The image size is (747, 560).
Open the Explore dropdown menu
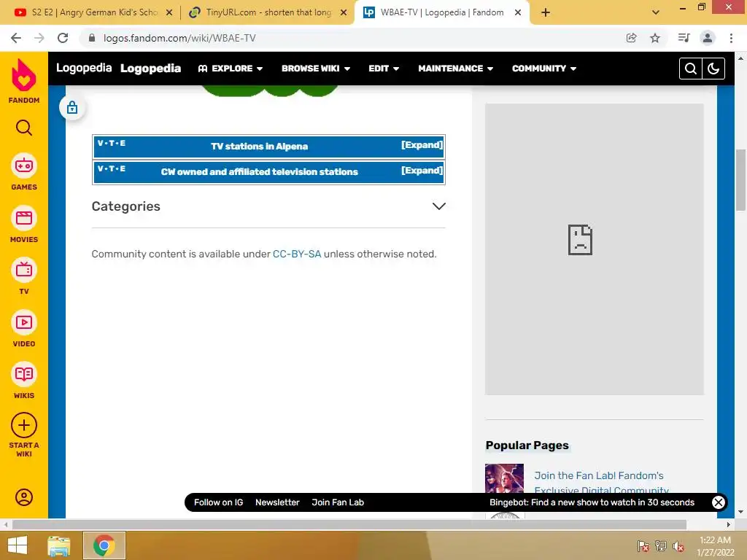(231, 69)
